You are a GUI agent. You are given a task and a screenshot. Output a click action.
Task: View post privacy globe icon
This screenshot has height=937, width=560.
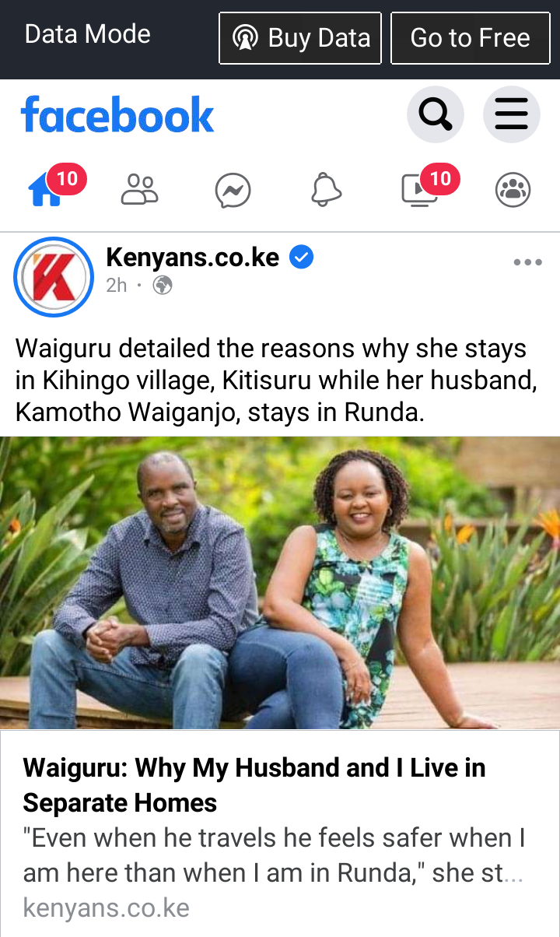pyautogui.click(x=163, y=286)
